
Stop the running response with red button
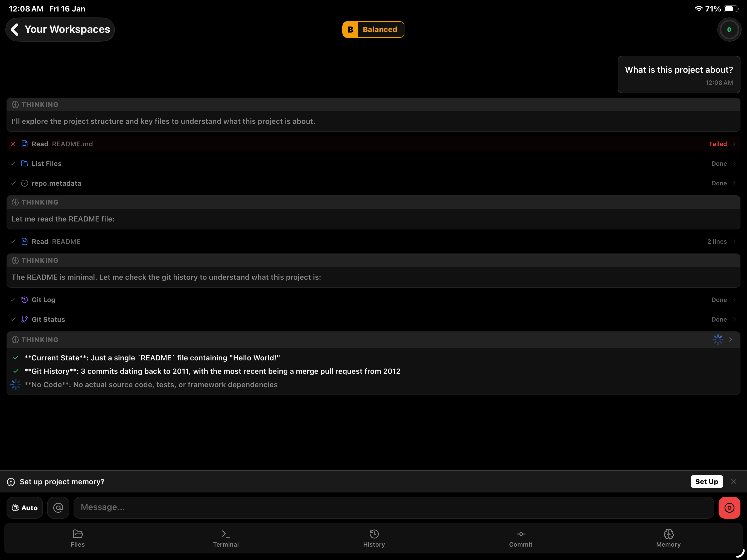coord(729,507)
